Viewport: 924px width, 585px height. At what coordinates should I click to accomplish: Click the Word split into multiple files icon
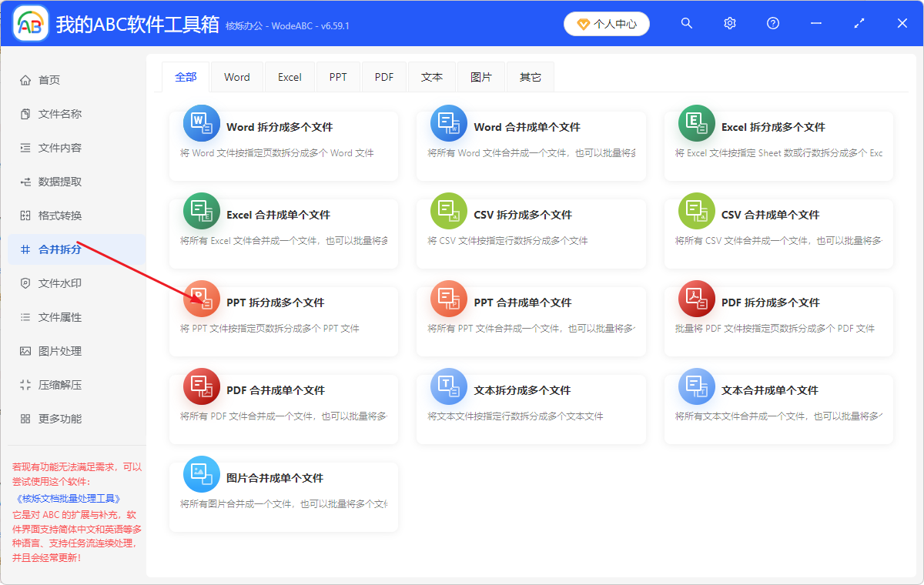tap(201, 123)
